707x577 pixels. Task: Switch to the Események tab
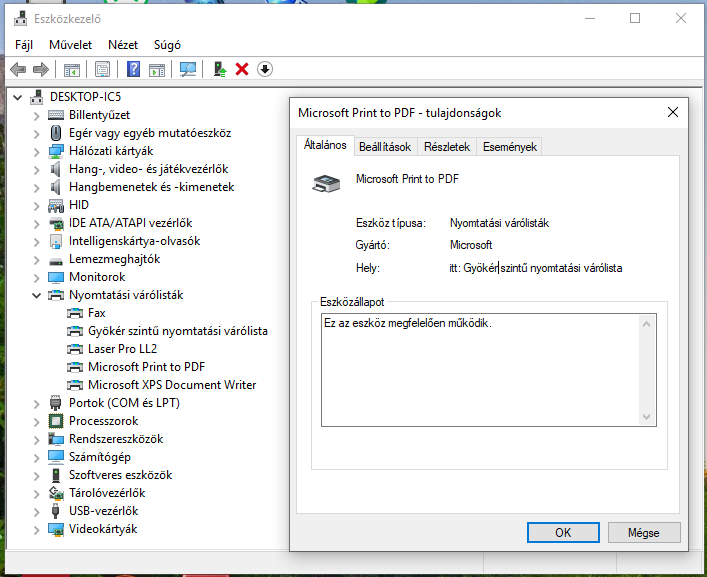pos(510,147)
